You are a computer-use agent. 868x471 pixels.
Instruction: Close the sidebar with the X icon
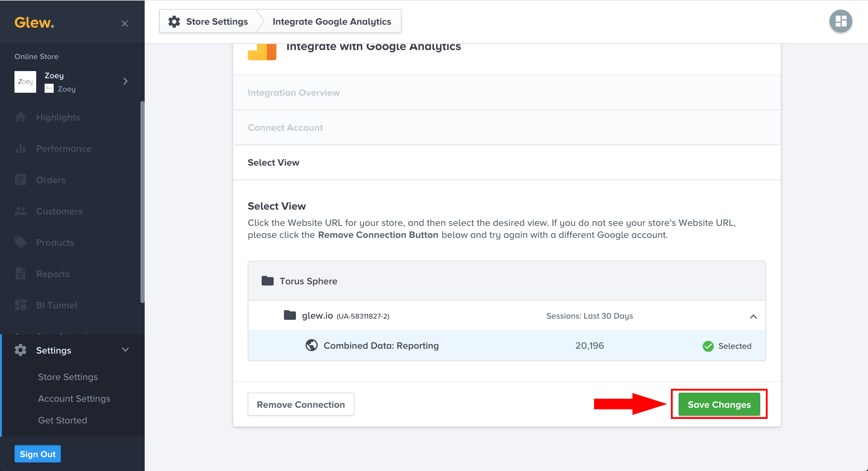click(x=125, y=23)
